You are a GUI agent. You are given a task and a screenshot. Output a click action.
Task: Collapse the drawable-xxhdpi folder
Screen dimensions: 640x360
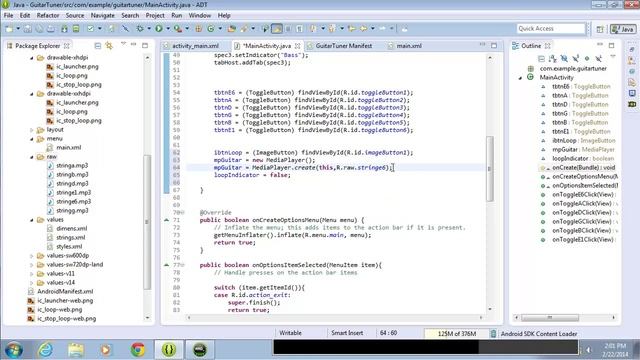pos(32,94)
